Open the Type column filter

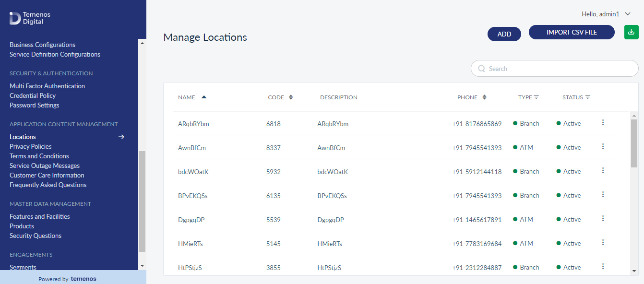click(537, 97)
